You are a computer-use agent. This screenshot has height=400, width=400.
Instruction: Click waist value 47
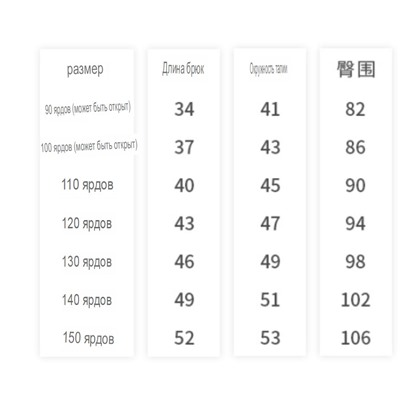[x=270, y=223]
